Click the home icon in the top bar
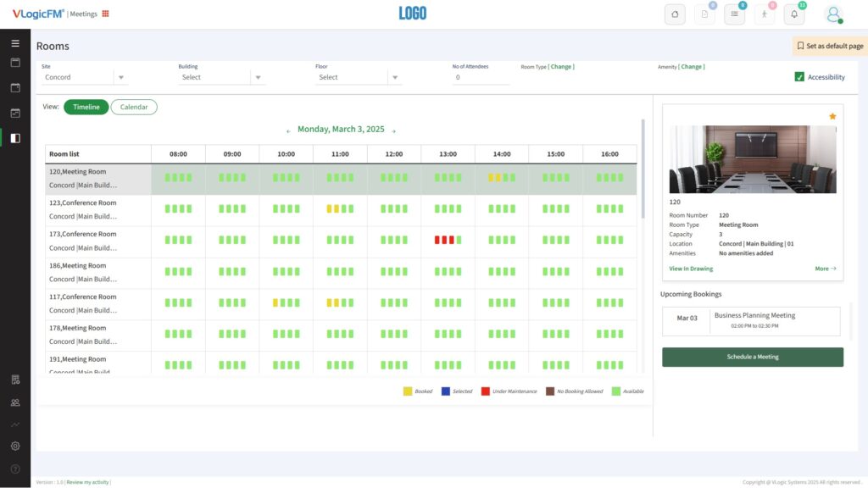The image size is (868, 488). [675, 14]
